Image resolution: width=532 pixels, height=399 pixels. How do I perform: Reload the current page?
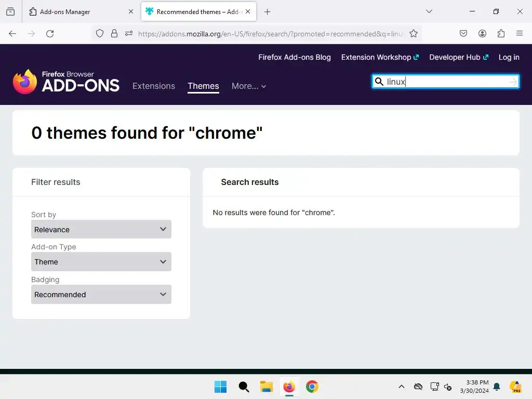[50, 34]
